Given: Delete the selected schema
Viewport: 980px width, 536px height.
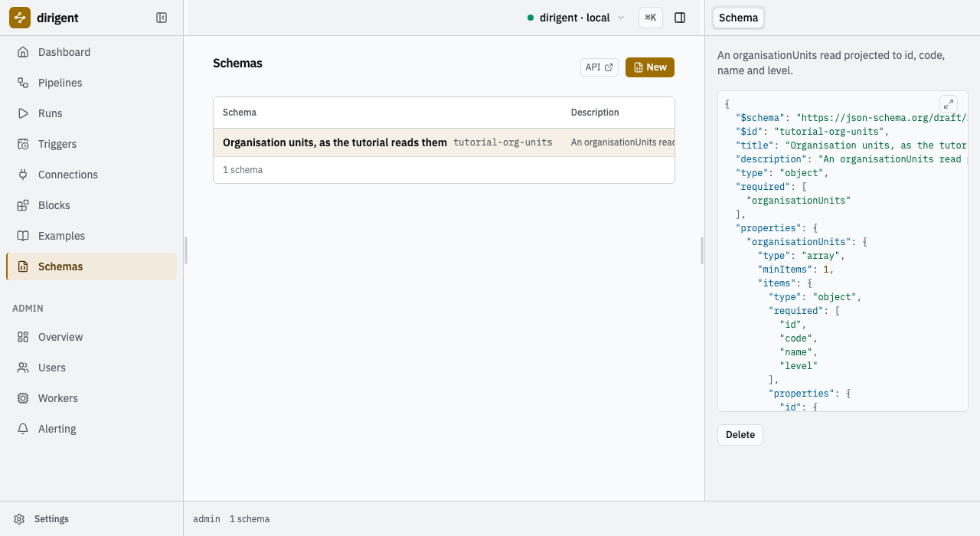Looking at the screenshot, I should [x=740, y=435].
